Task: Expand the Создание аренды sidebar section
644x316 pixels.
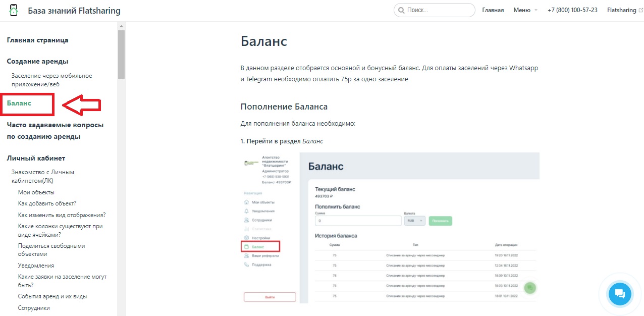Action: (x=37, y=61)
